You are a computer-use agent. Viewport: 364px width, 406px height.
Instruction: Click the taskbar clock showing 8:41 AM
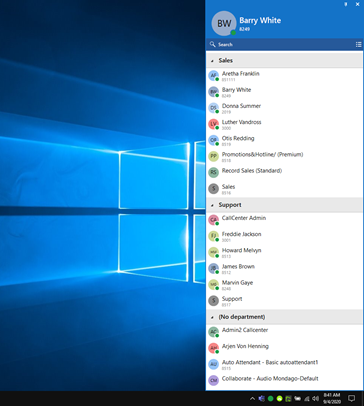coord(332,398)
